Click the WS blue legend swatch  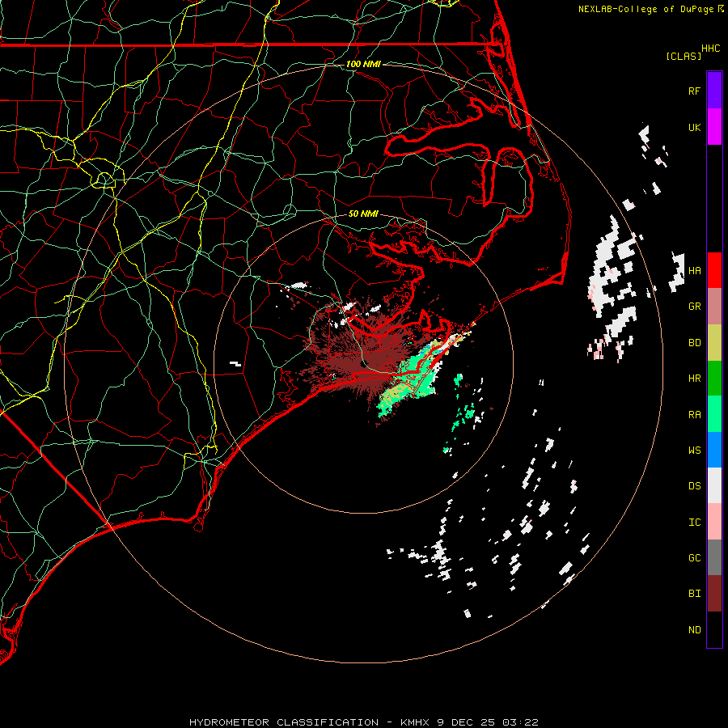click(x=714, y=450)
